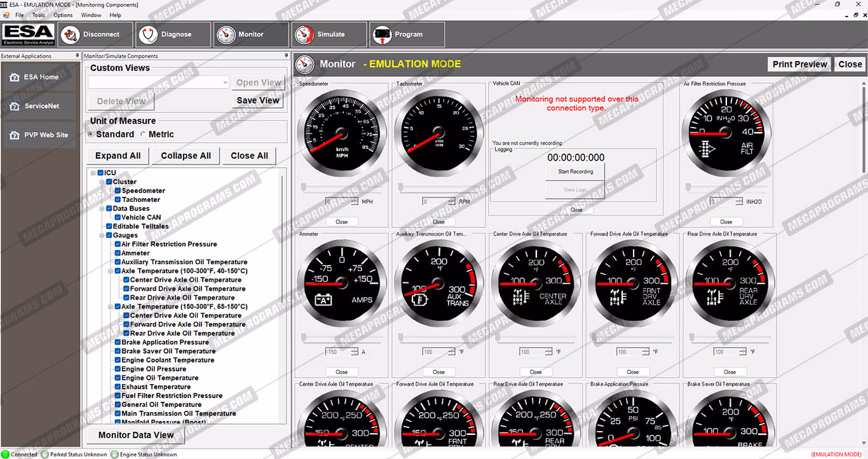Uncheck the Speedometer checkbox

(118, 190)
